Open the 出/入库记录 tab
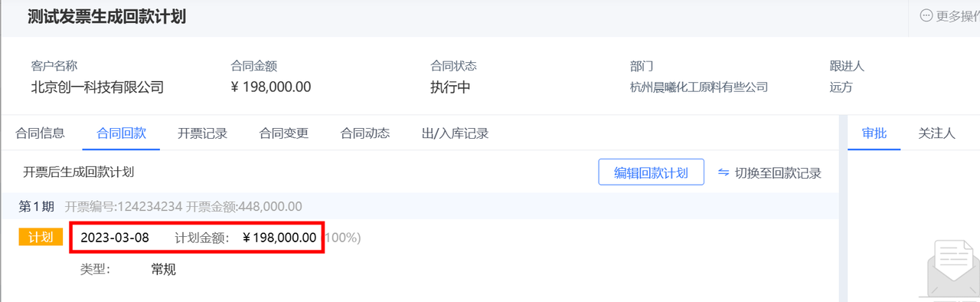 pyautogui.click(x=455, y=133)
